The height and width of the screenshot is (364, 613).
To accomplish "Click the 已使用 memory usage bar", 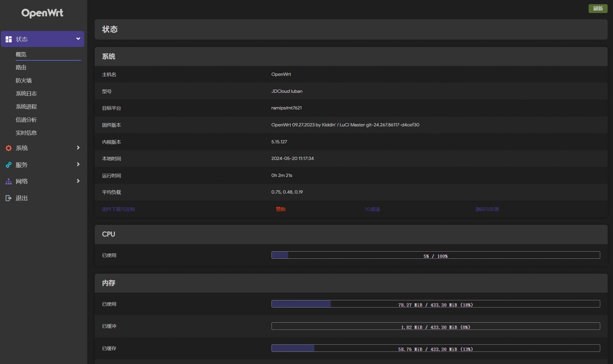I will (x=436, y=304).
